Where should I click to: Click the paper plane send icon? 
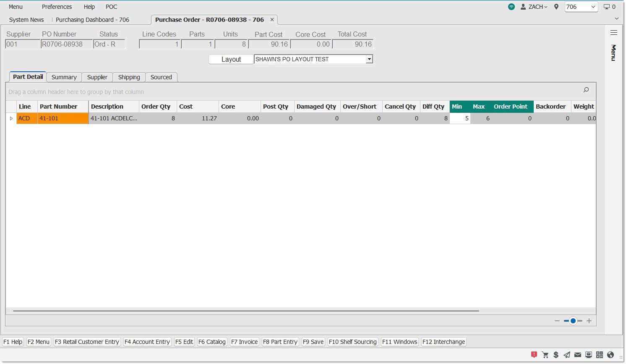coord(567,355)
